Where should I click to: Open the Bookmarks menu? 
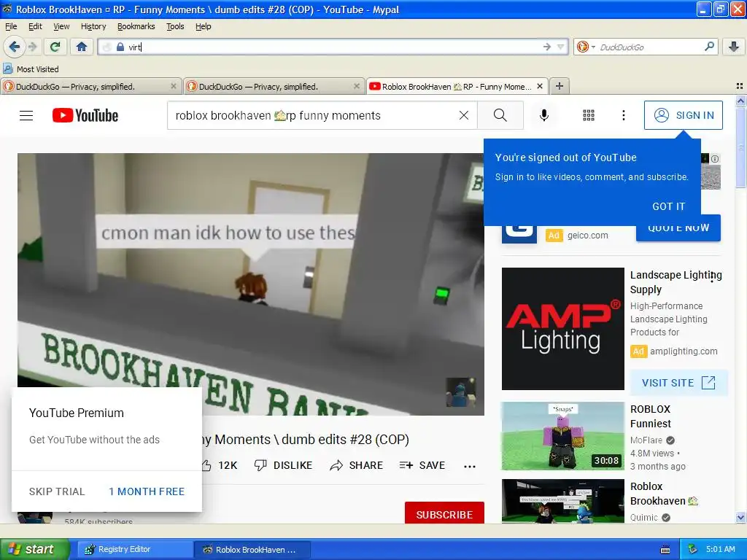[x=136, y=26]
